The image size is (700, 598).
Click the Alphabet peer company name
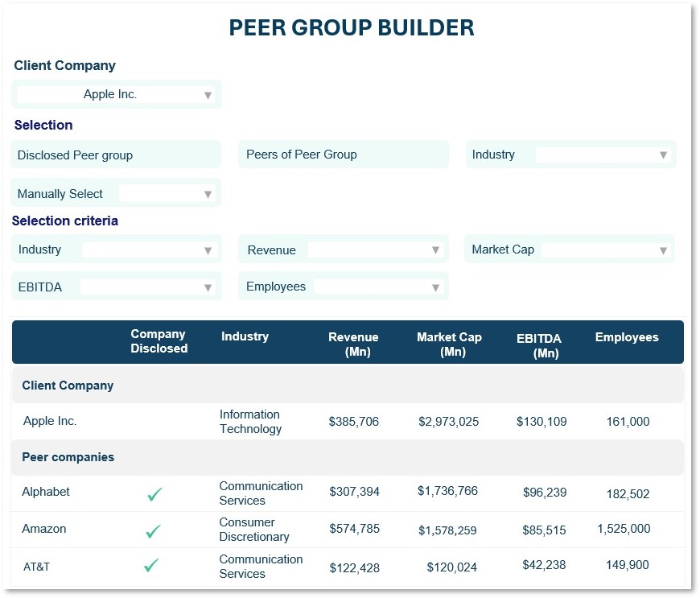tap(46, 492)
